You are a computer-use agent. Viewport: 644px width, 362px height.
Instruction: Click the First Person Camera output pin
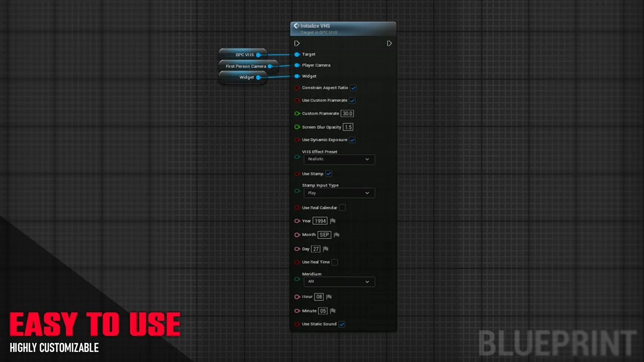point(270,66)
